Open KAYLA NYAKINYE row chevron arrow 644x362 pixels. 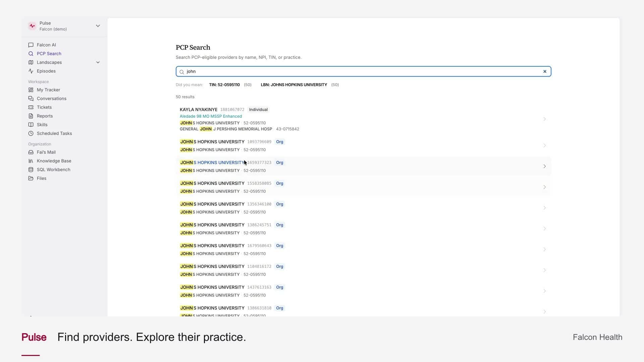click(x=544, y=119)
